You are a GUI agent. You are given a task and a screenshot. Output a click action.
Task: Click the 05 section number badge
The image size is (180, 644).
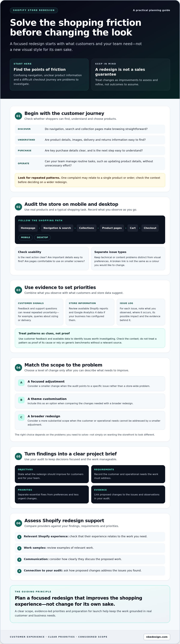18,456
